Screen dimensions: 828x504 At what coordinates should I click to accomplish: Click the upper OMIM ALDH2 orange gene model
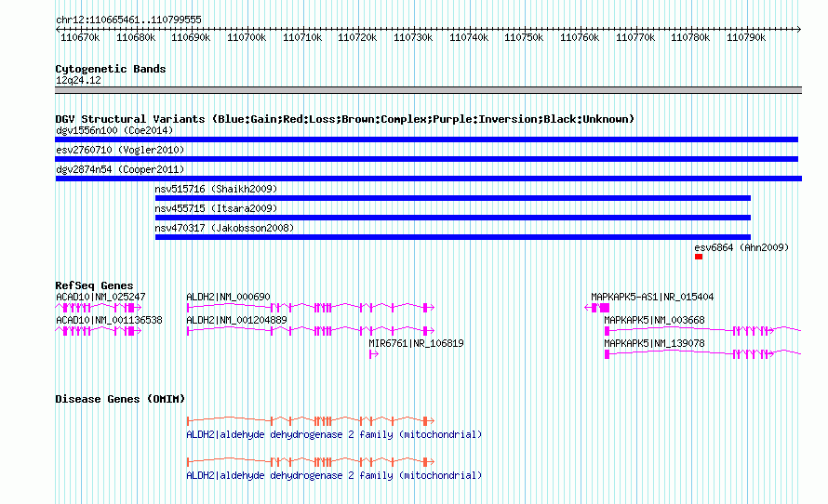point(311,420)
